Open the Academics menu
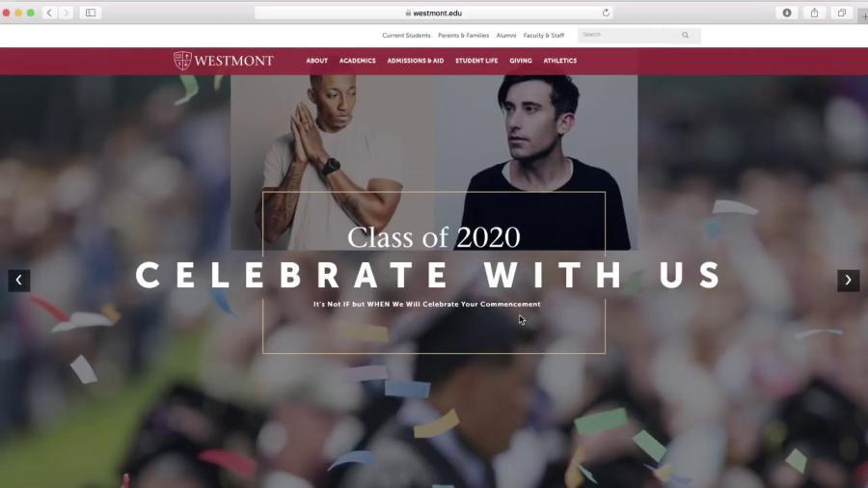Screen dimensions: 868x488 coord(358,61)
